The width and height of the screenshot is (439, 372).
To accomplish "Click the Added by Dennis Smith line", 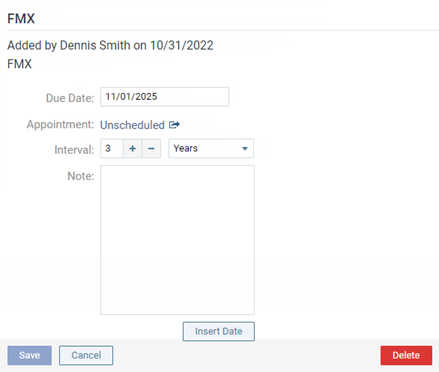I will (110, 45).
